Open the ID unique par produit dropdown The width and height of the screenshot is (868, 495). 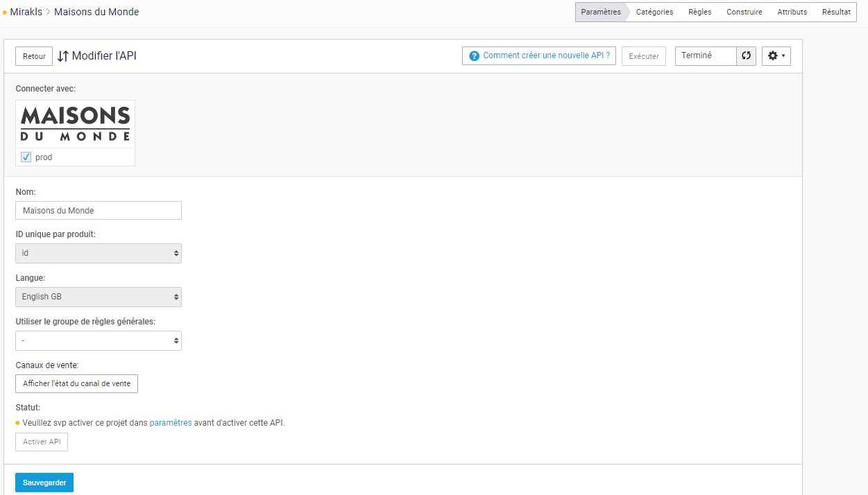[99, 253]
